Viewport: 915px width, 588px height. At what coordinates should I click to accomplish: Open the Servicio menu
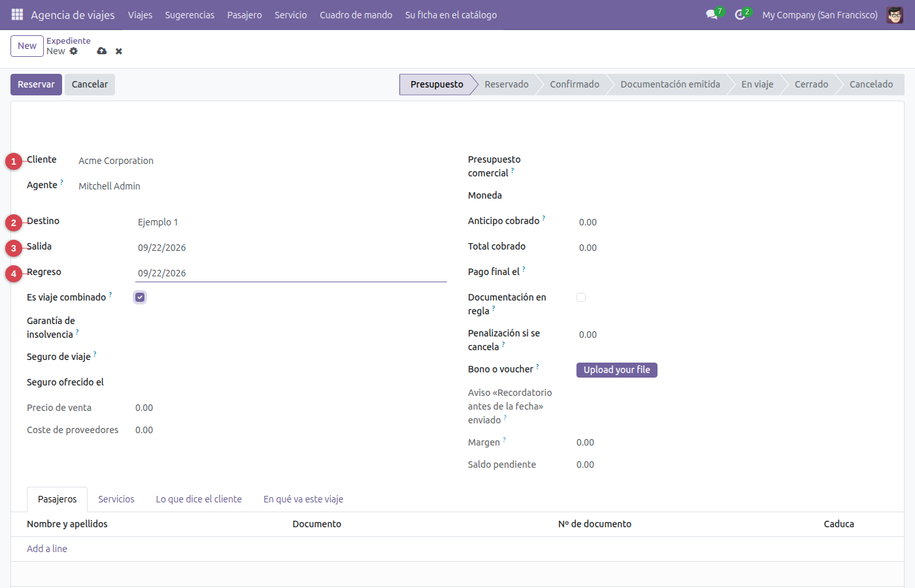pos(290,14)
